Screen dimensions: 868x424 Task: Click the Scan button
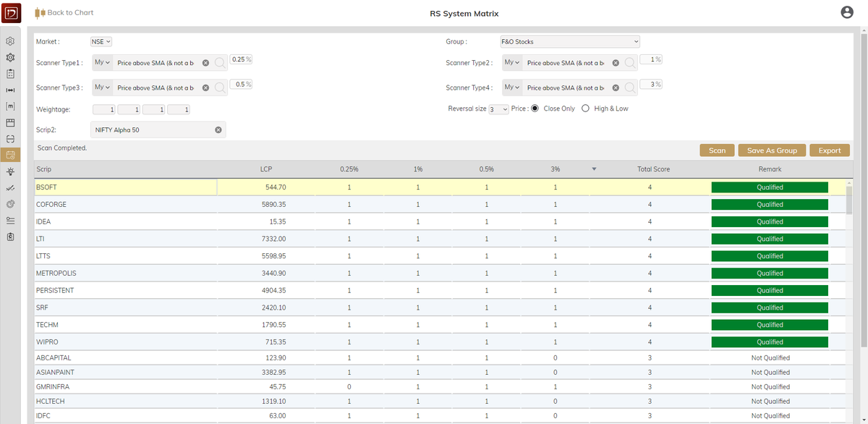click(717, 150)
